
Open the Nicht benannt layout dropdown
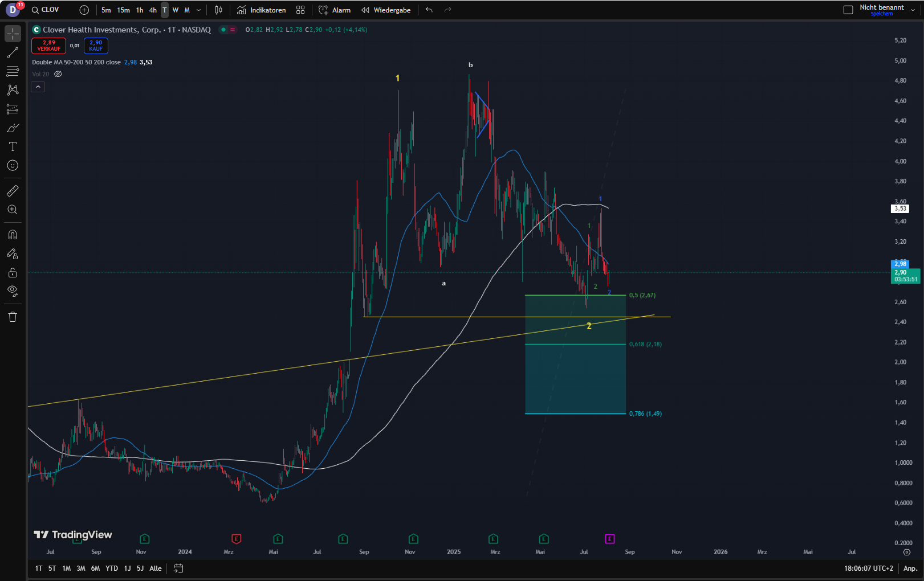912,10
